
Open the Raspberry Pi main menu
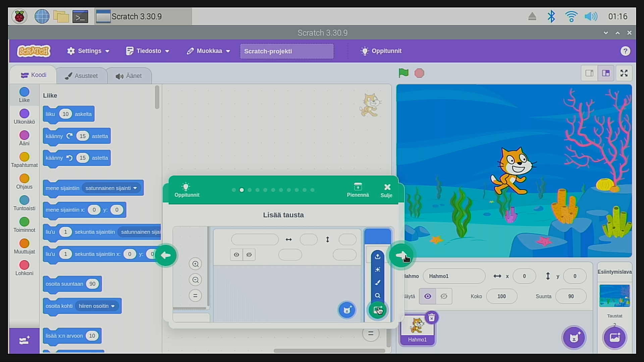point(19,16)
